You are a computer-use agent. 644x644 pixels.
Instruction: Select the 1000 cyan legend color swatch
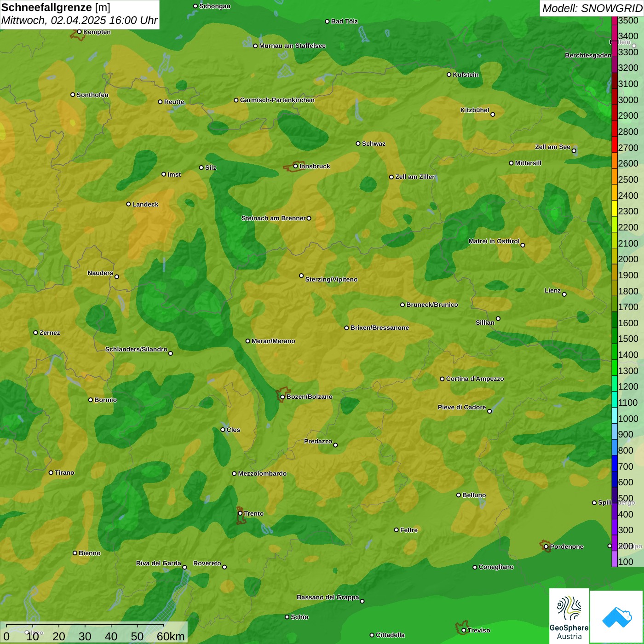coord(615,419)
